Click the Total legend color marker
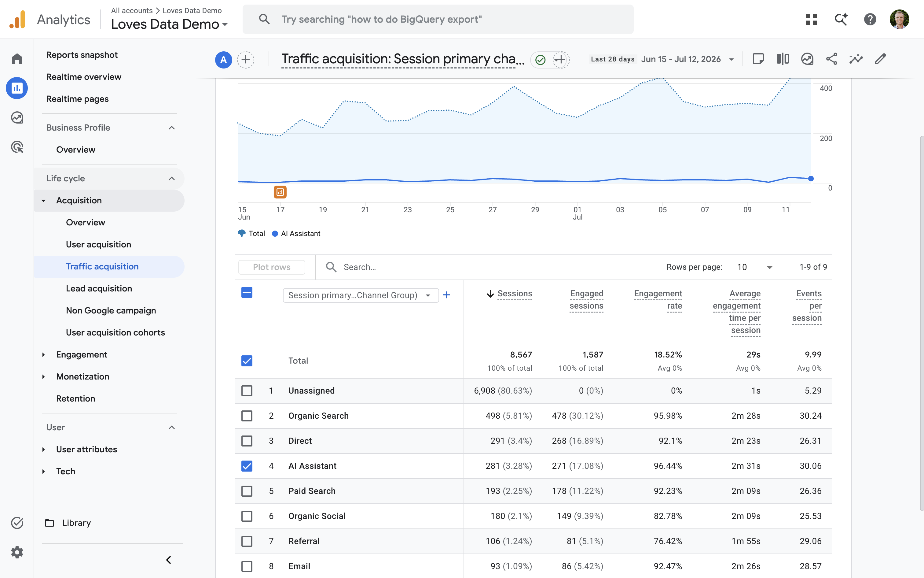This screenshot has width=924, height=578. [x=242, y=233]
